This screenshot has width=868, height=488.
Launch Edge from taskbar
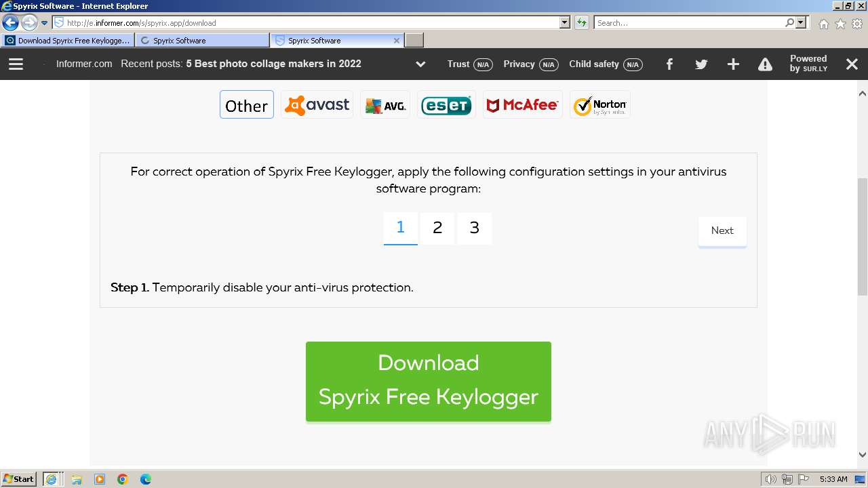coord(146,479)
